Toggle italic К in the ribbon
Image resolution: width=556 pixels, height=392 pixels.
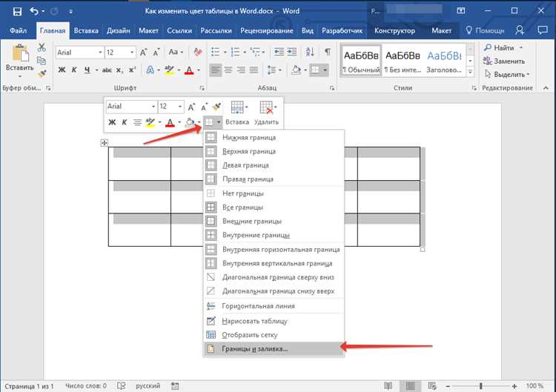[x=73, y=70]
